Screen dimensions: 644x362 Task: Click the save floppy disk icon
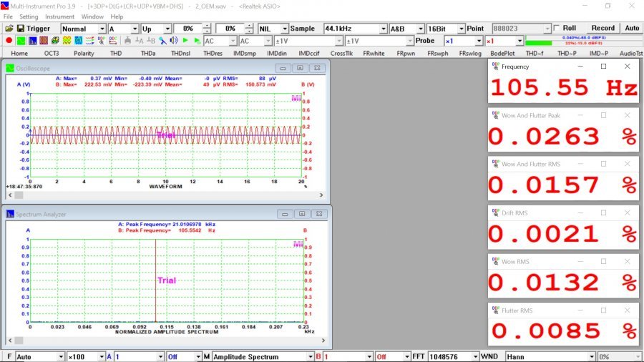click(21, 29)
